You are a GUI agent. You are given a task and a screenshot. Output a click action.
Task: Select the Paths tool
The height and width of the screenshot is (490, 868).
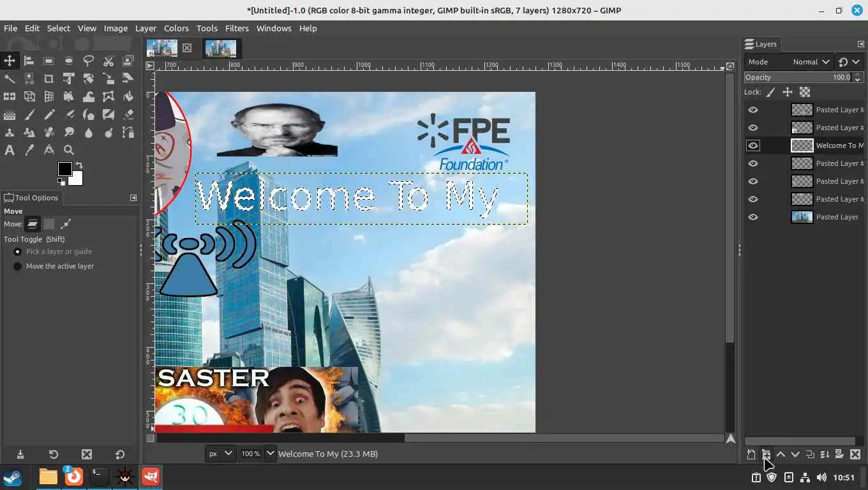coord(128,132)
